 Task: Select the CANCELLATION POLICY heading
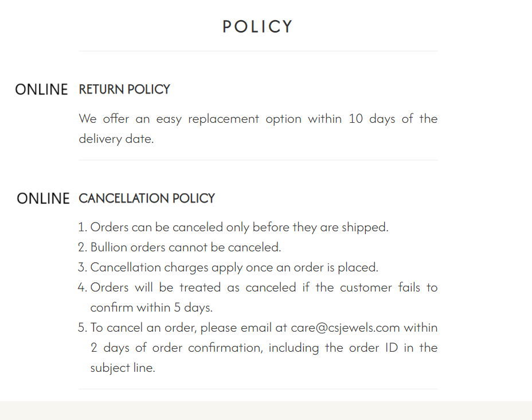[x=147, y=199]
